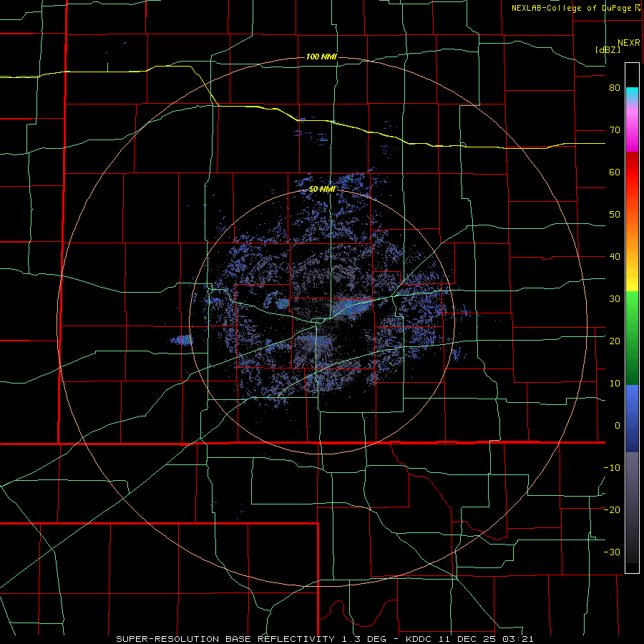This screenshot has width=644, height=644.
Task: Click the -10 value on the dBZ scale
Action: [x=612, y=467]
